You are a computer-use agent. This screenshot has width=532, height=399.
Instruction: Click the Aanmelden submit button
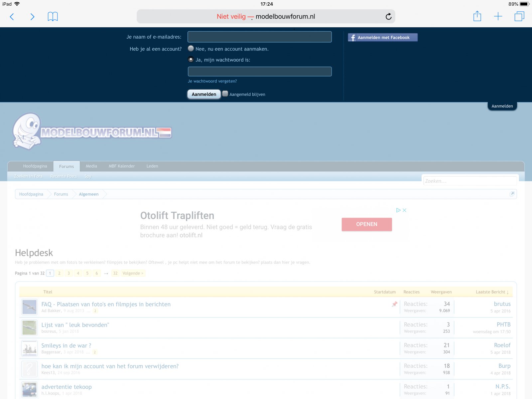(x=204, y=94)
